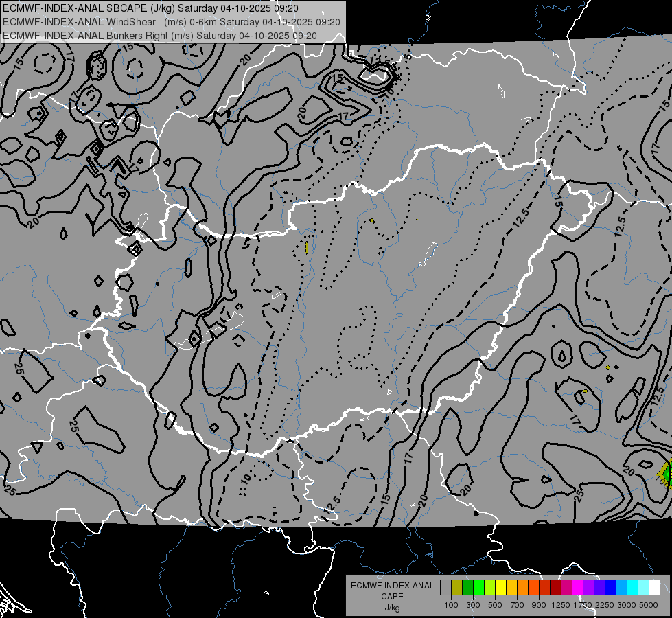
Task: Click the small yellow vertical CAPE patch mid-map
Action: 307,247
